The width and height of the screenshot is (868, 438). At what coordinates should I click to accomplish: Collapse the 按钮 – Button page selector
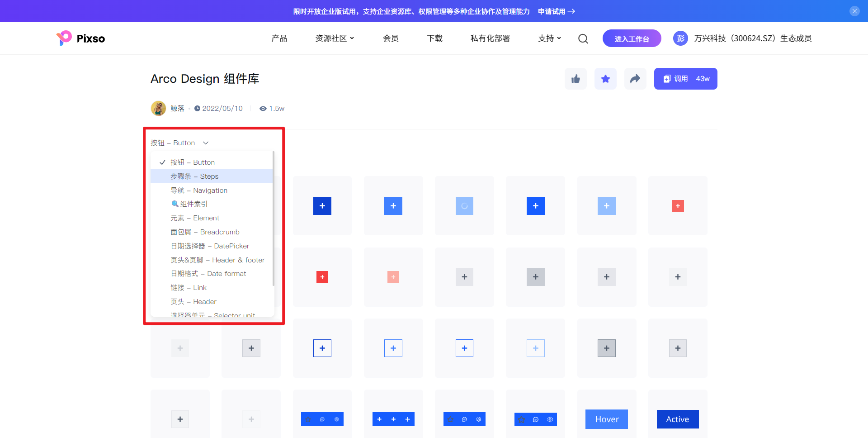coord(179,143)
